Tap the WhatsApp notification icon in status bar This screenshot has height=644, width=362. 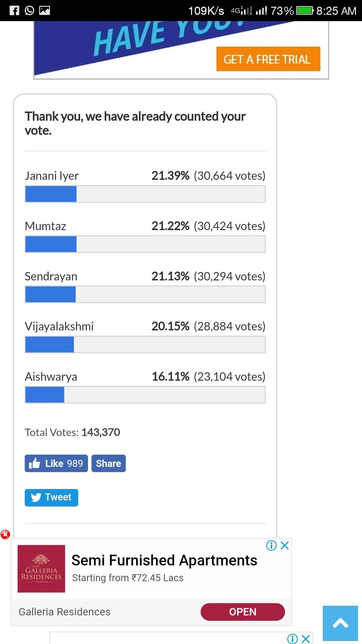coord(29,11)
